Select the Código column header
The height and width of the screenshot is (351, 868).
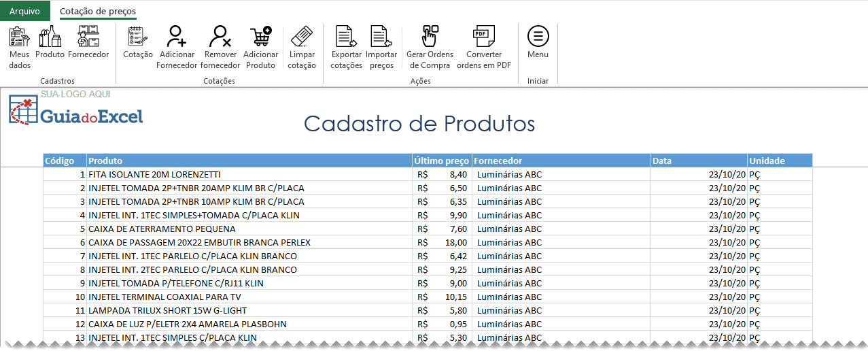click(65, 161)
